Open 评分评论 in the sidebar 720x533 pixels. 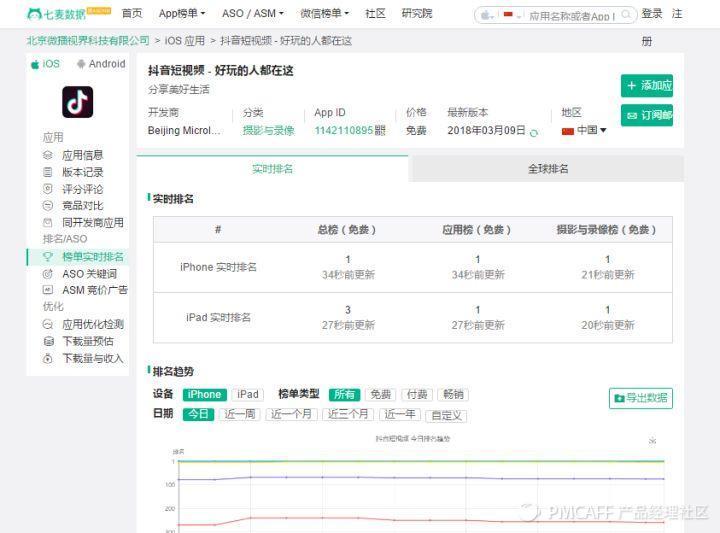pos(83,189)
